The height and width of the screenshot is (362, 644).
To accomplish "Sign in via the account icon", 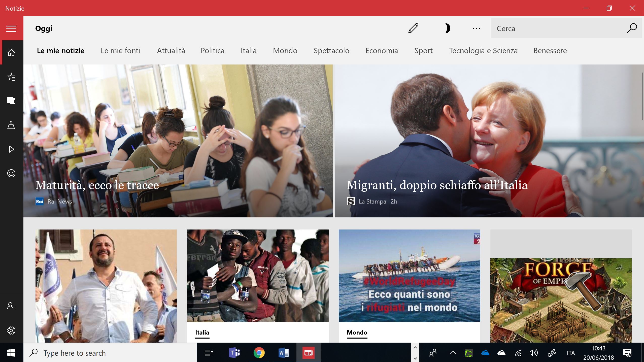I will (11, 306).
